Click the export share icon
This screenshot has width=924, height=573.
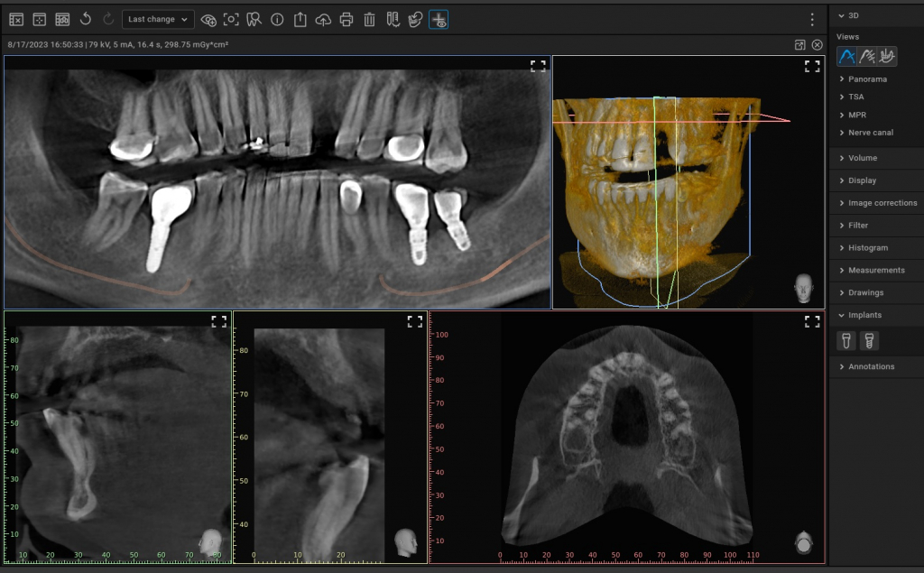(x=300, y=20)
